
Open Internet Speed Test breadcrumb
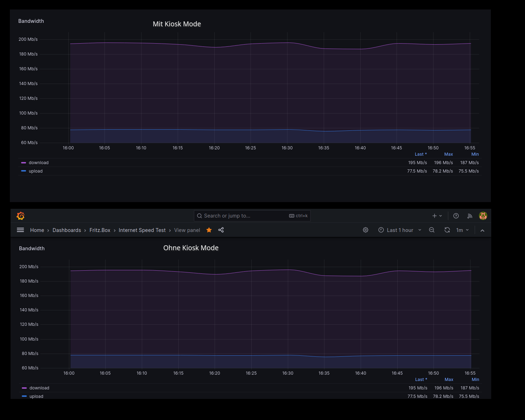(x=142, y=230)
